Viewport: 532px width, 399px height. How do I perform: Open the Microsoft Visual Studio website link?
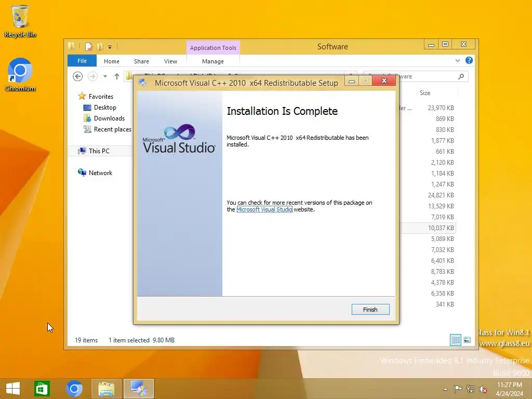tap(264, 209)
